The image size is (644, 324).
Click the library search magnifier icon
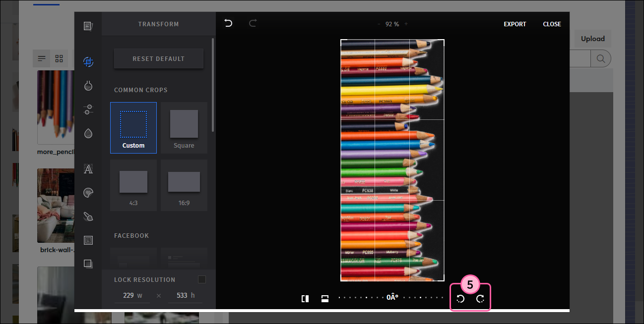pyautogui.click(x=600, y=58)
